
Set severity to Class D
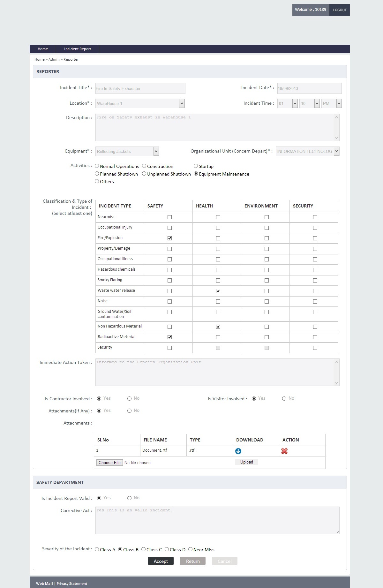point(167,549)
